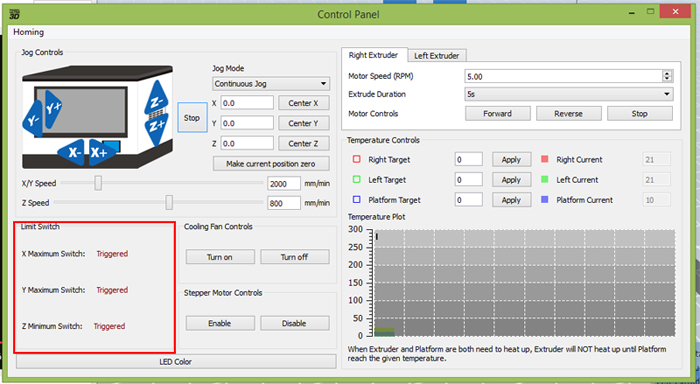Apply the Platform Target temperature
This screenshot has height=384, width=700.
pyautogui.click(x=512, y=200)
